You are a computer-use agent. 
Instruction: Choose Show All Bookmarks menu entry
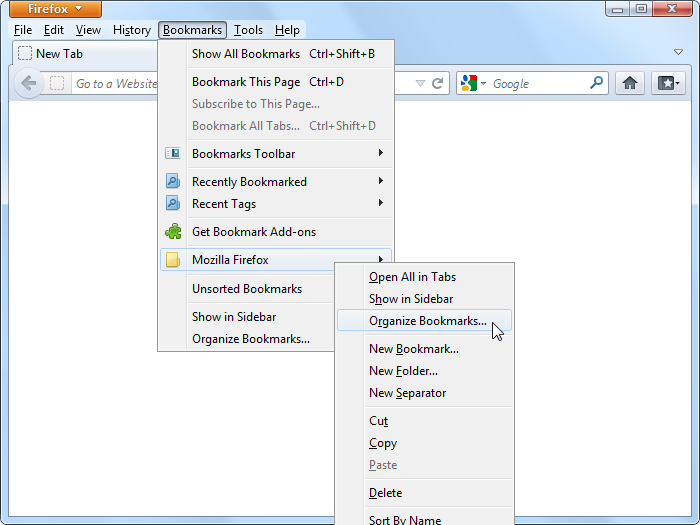pyautogui.click(x=246, y=54)
